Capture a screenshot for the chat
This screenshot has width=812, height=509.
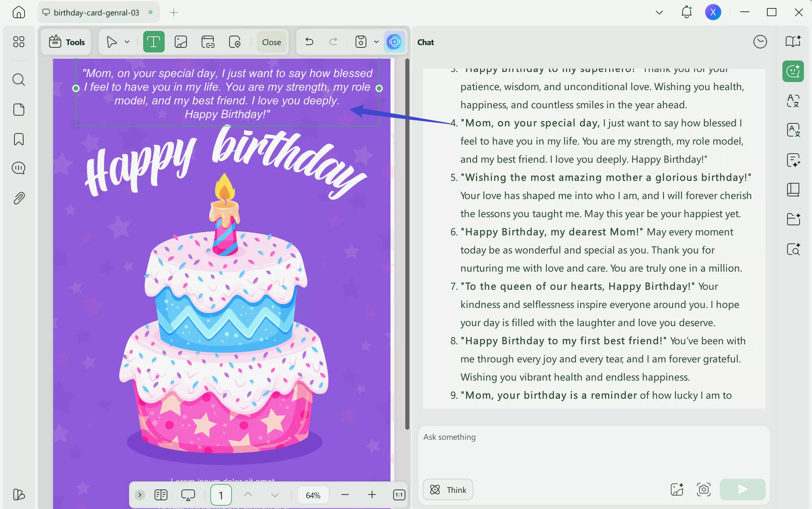tap(704, 490)
